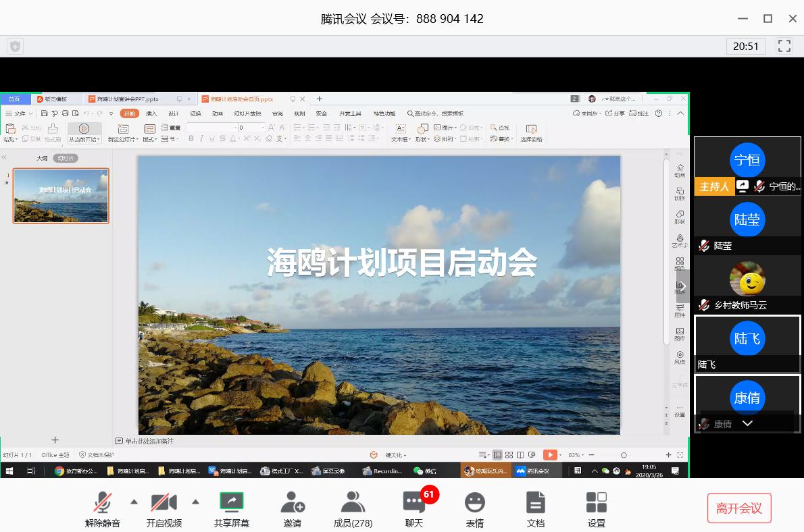This screenshot has width=804, height=532.
Task: Select the host 宁恒 video tile
Action: [747, 161]
